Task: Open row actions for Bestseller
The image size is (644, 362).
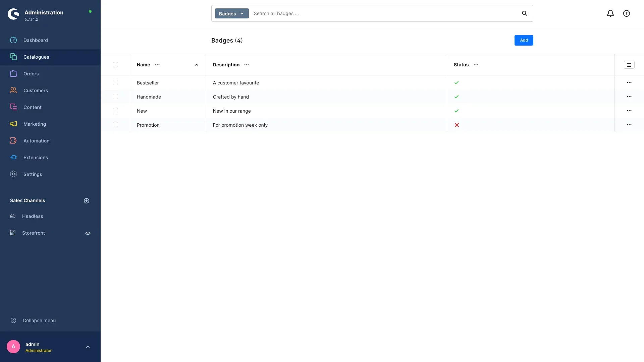Action: pyautogui.click(x=629, y=82)
